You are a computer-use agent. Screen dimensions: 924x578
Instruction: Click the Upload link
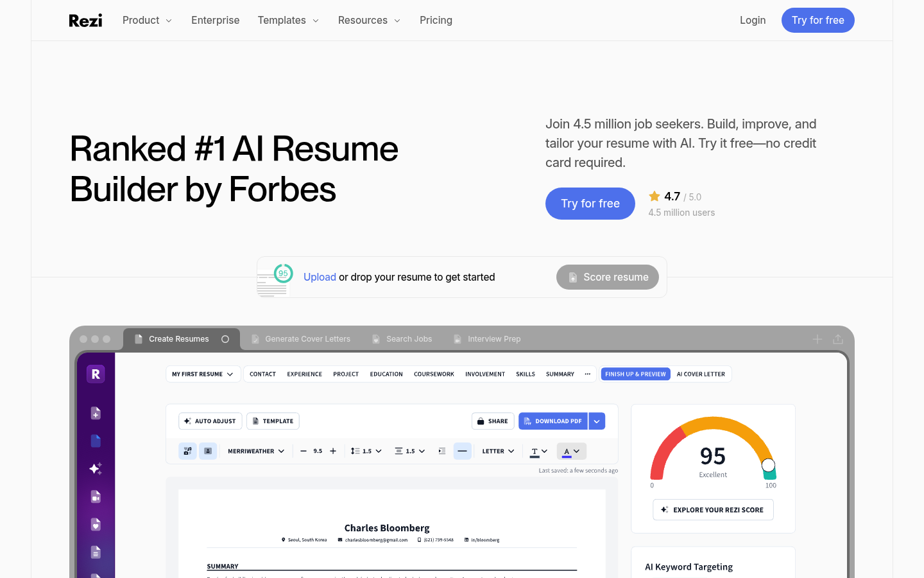(x=320, y=277)
